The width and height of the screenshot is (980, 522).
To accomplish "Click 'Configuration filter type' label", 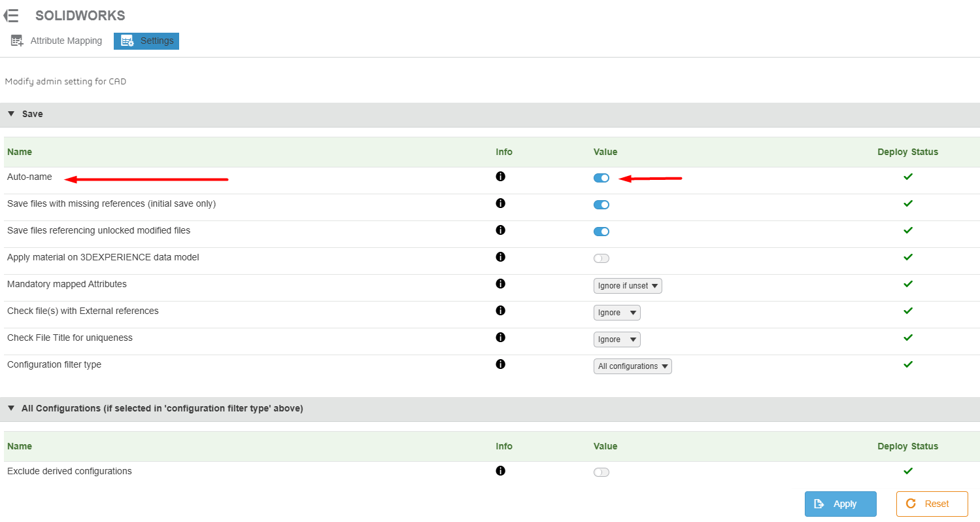I will [x=54, y=364].
